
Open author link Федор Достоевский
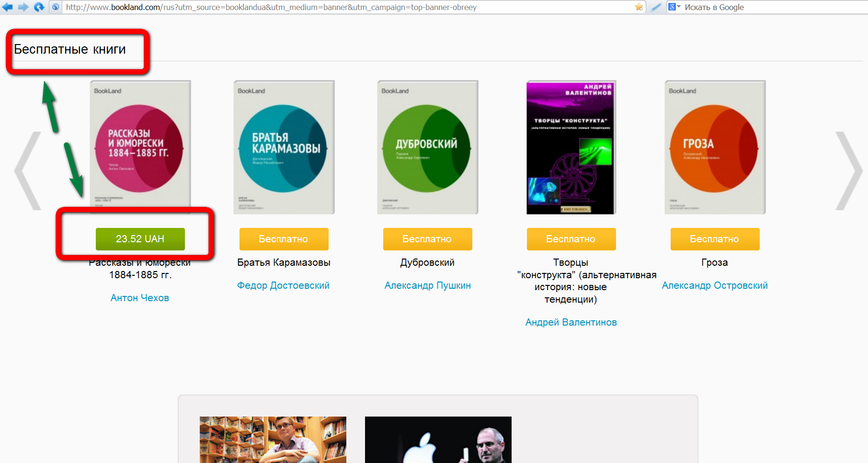tap(284, 285)
